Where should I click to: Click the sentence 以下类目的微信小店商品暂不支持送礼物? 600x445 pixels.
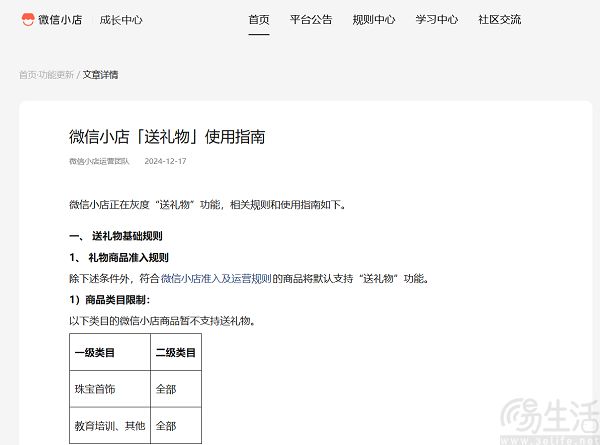162,320
